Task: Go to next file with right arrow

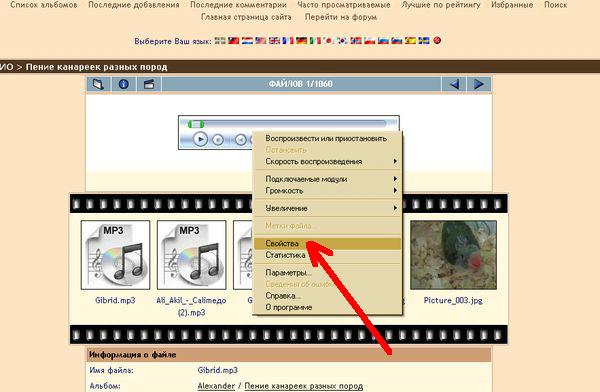Action: point(478,84)
